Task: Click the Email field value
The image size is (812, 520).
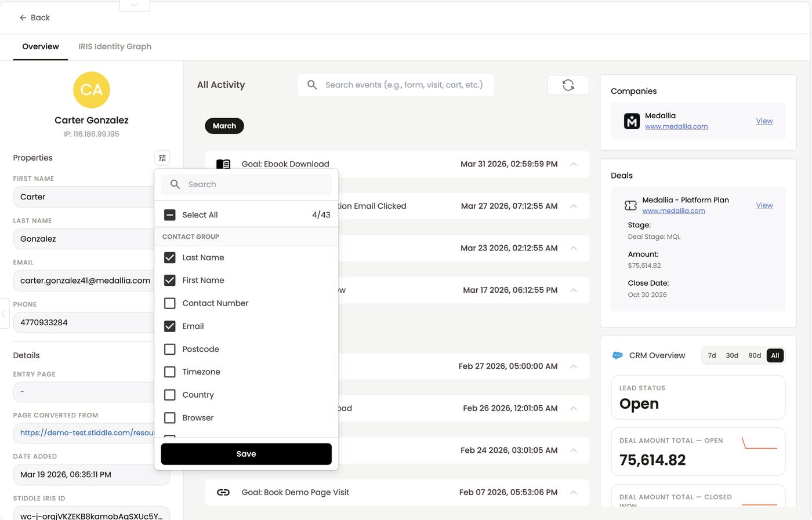Action: coord(85,281)
